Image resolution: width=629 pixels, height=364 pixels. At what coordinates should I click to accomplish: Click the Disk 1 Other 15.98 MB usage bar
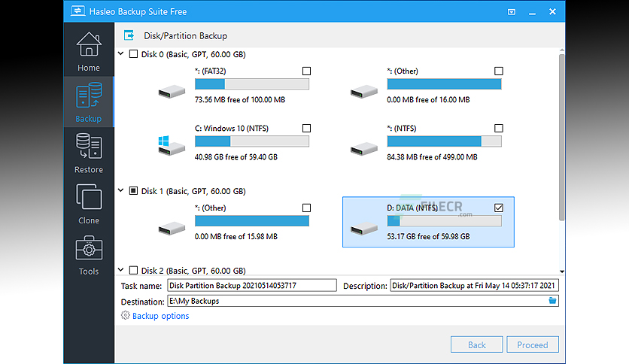252,221
